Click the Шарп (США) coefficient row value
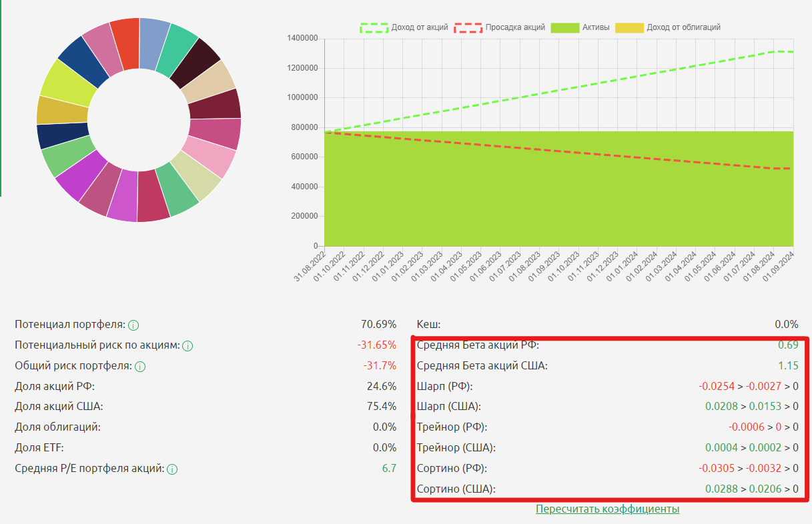 point(751,407)
